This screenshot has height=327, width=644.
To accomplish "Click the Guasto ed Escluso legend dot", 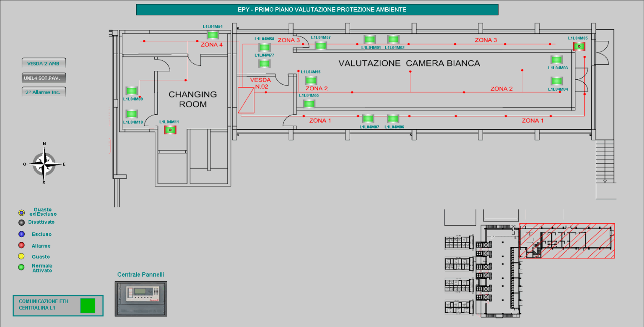I will tap(21, 213).
